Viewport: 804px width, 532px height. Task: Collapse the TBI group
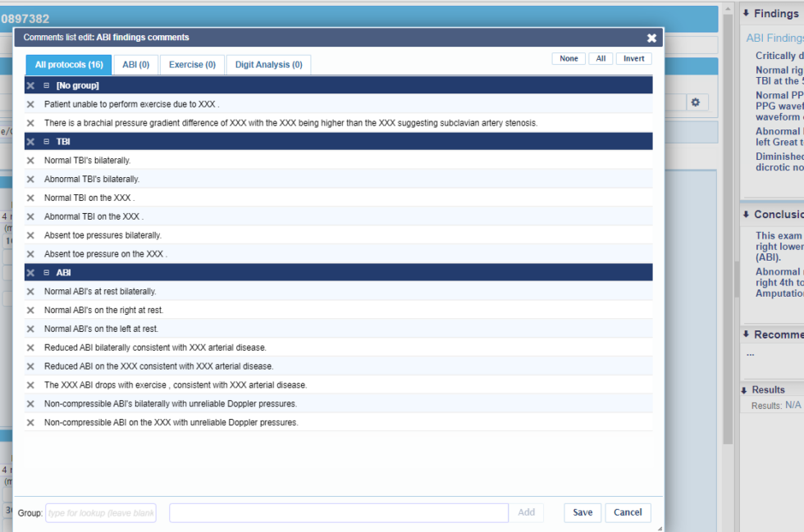[47, 141]
